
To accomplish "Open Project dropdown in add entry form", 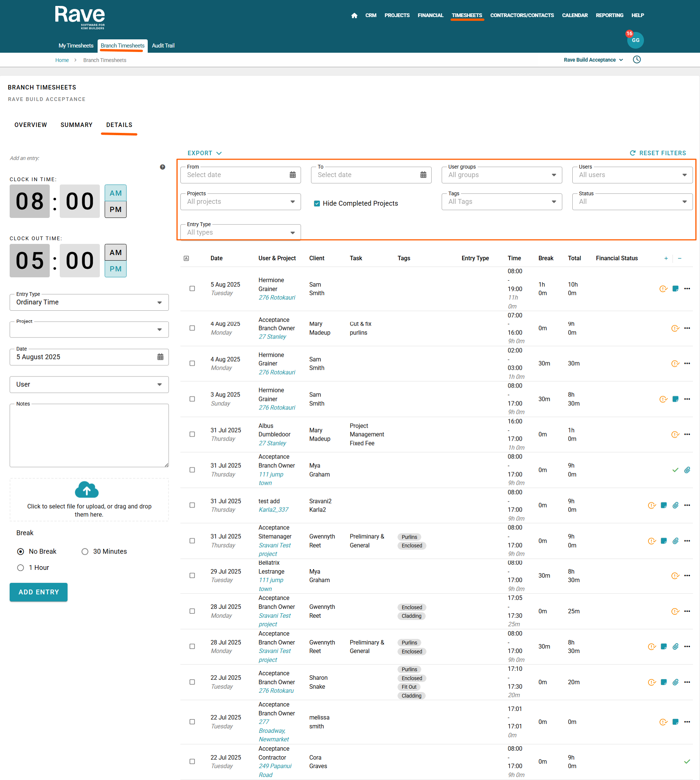I will pyautogui.click(x=89, y=330).
